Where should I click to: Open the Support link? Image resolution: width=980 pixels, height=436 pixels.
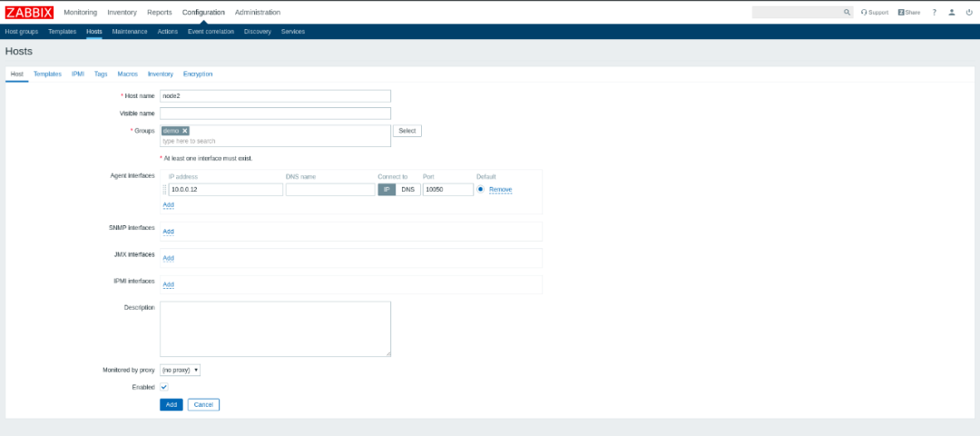click(875, 13)
